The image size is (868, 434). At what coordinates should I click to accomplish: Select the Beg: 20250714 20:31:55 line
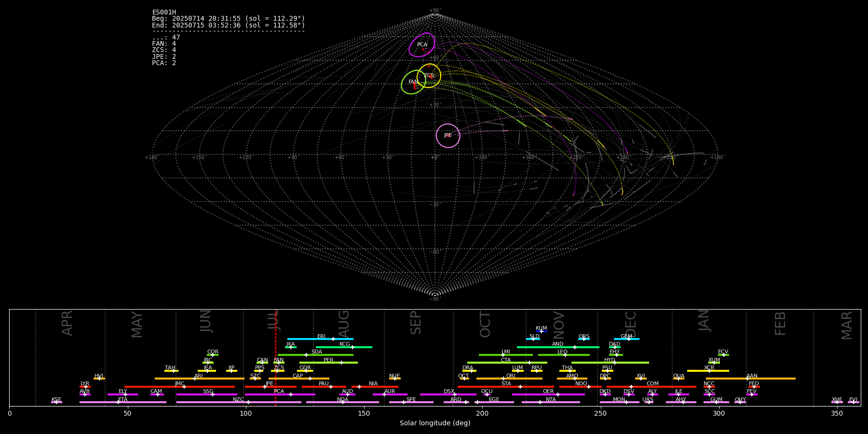point(229,19)
